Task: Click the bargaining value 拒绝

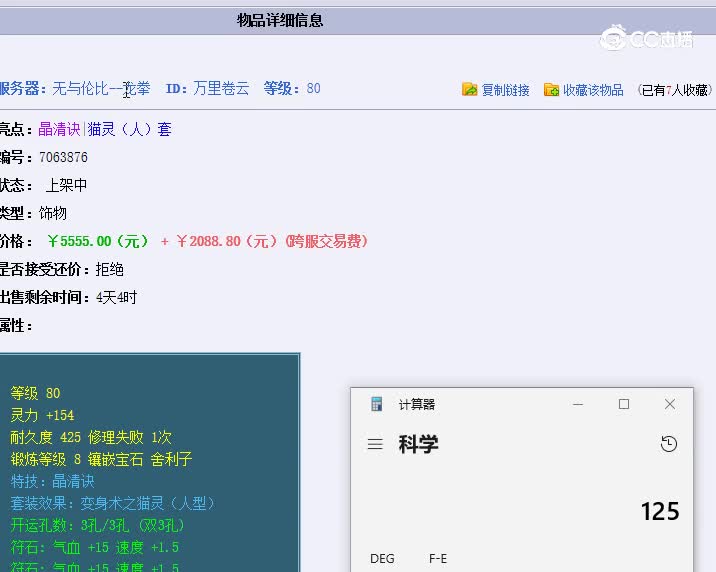Action: pos(110,269)
